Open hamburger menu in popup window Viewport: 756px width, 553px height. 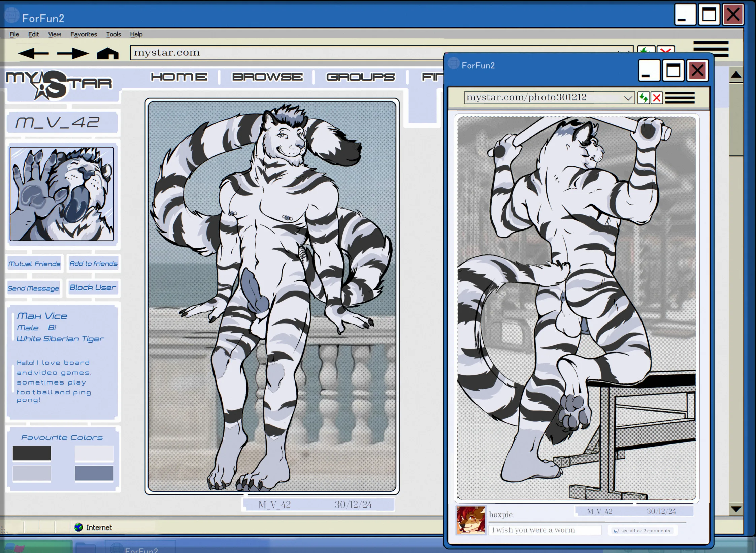pyautogui.click(x=680, y=98)
